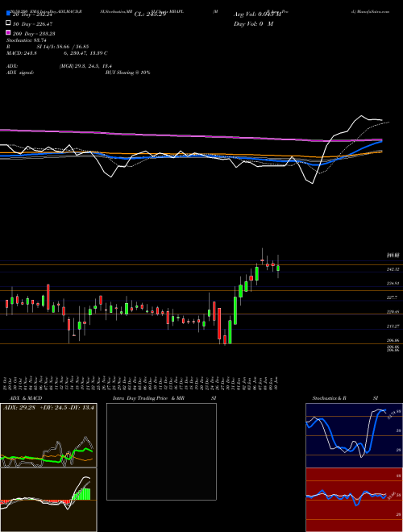Click the 'BUY Slowing @ 10%' ADX signal

tap(127, 73)
